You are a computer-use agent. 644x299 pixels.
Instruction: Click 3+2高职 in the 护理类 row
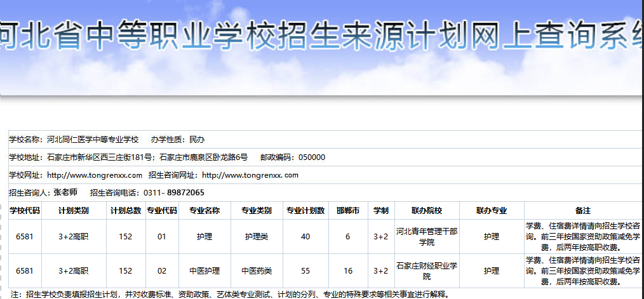(x=74, y=237)
